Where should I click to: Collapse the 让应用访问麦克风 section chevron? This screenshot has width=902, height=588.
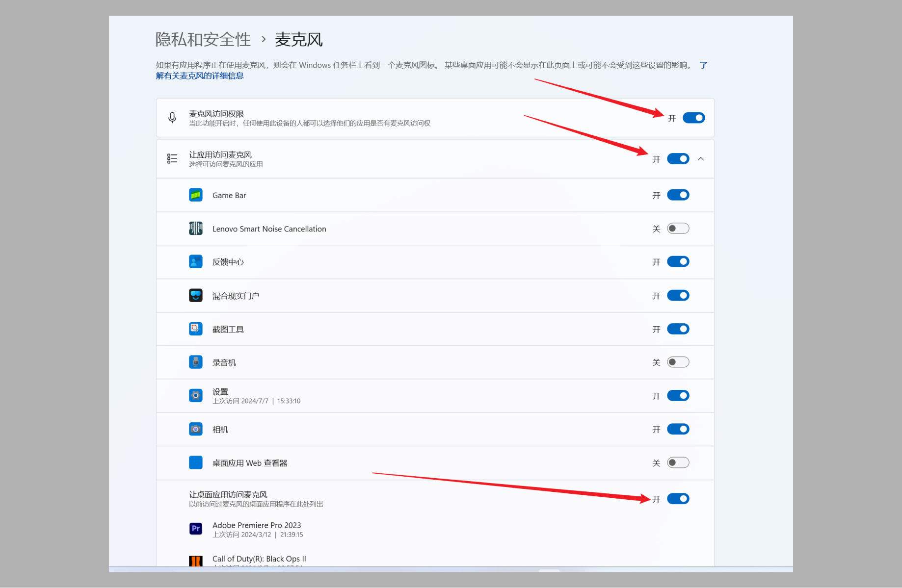click(x=701, y=159)
